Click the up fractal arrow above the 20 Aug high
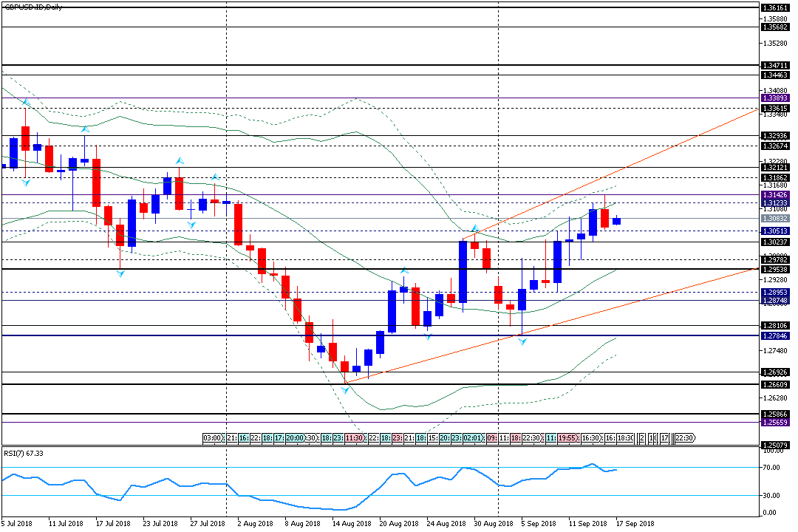 pyautogui.click(x=404, y=270)
